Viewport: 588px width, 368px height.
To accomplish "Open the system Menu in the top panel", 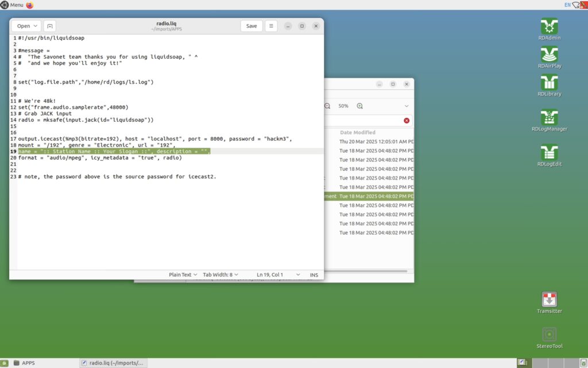I will coord(12,5).
